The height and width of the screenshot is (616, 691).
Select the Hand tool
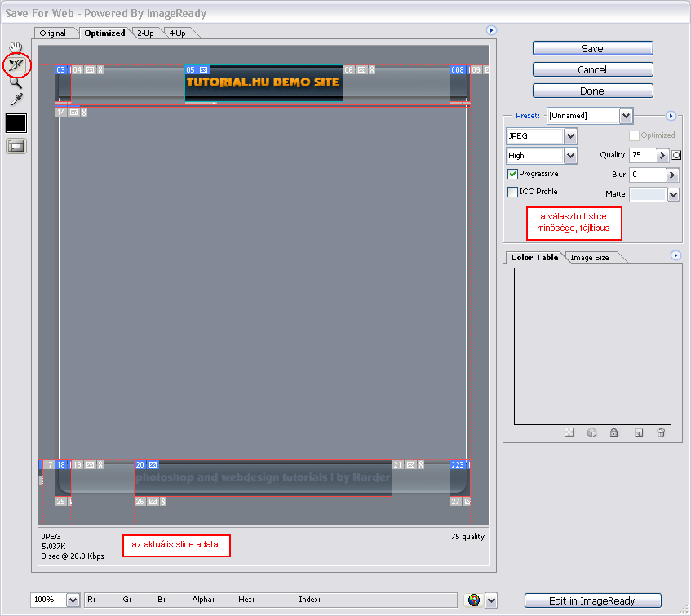point(16,47)
